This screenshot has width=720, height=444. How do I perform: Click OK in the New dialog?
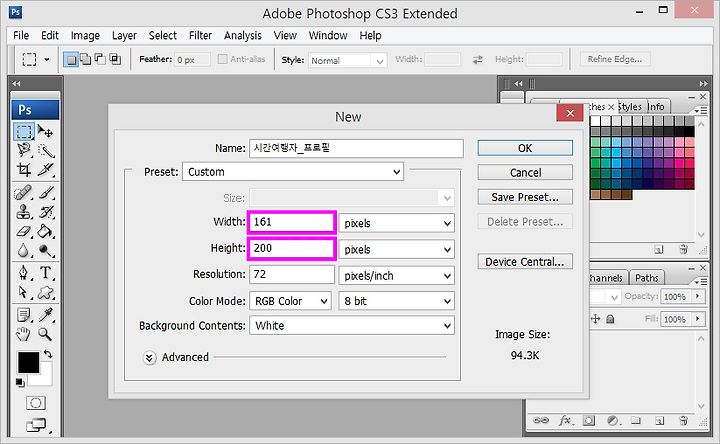(x=525, y=148)
